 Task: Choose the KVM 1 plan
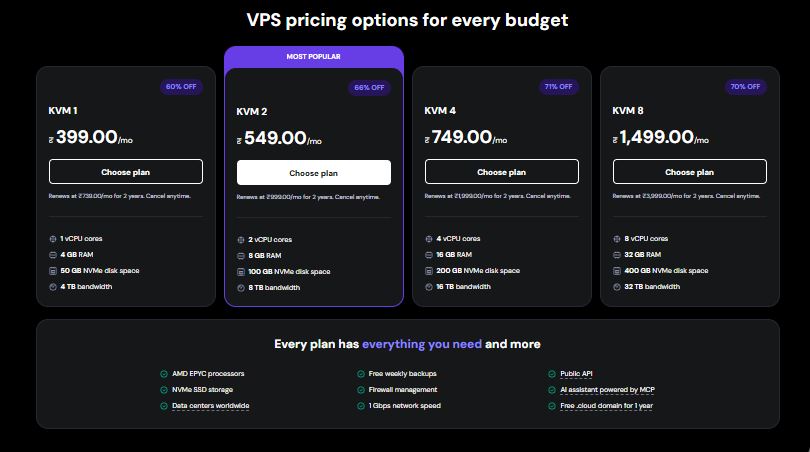(126, 171)
